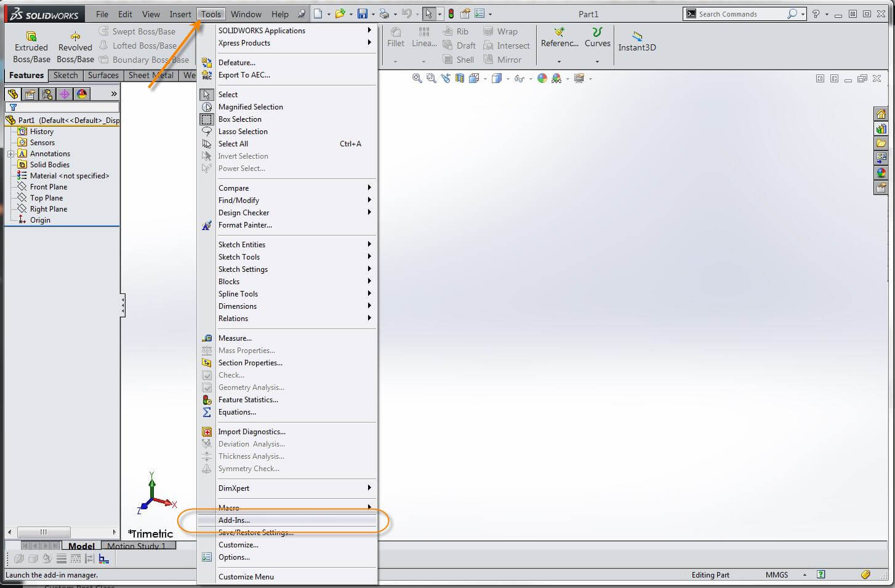Toggle Shell feature on the ribbon
Image resolution: width=895 pixels, height=588 pixels.
click(459, 59)
